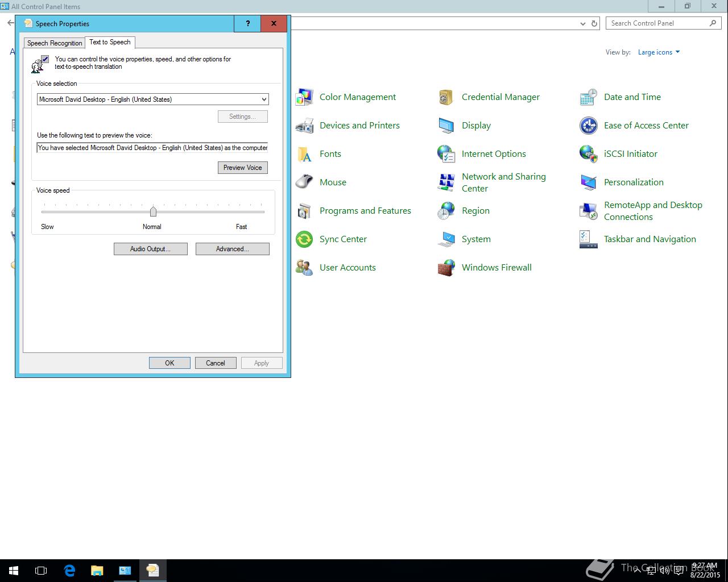Open the Sync Center icon
728x582 pixels.
(x=304, y=239)
